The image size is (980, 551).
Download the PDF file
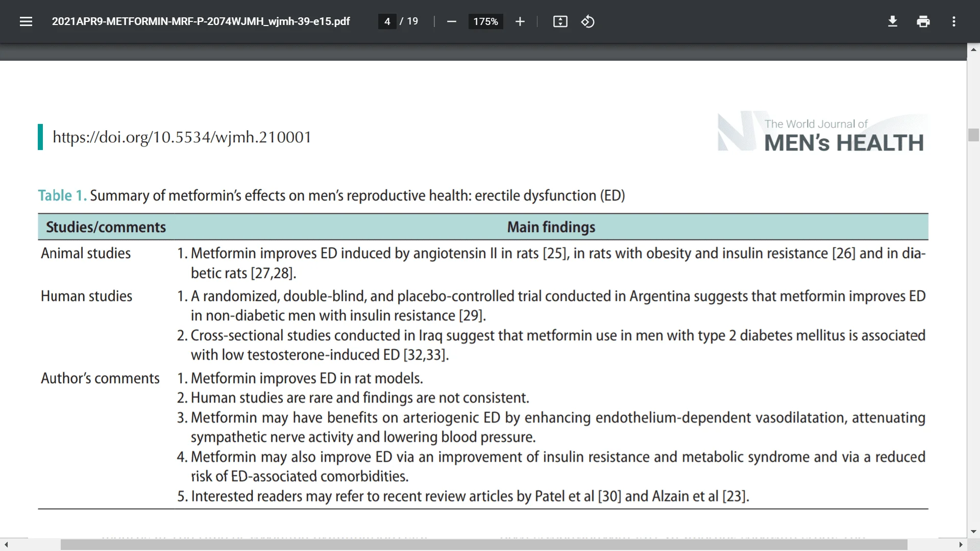point(892,21)
